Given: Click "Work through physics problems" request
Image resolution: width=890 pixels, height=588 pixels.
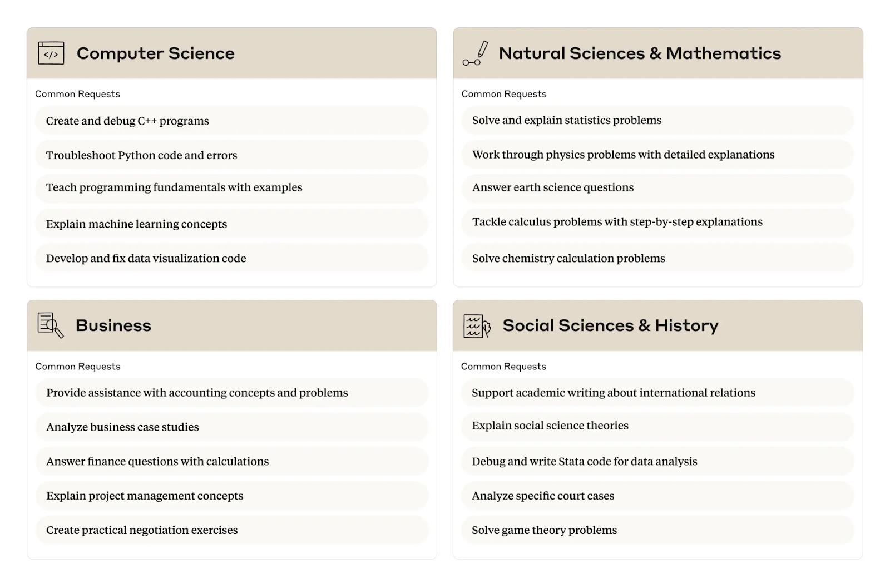Looking at the screenshot, I should [x=623, y=155].
